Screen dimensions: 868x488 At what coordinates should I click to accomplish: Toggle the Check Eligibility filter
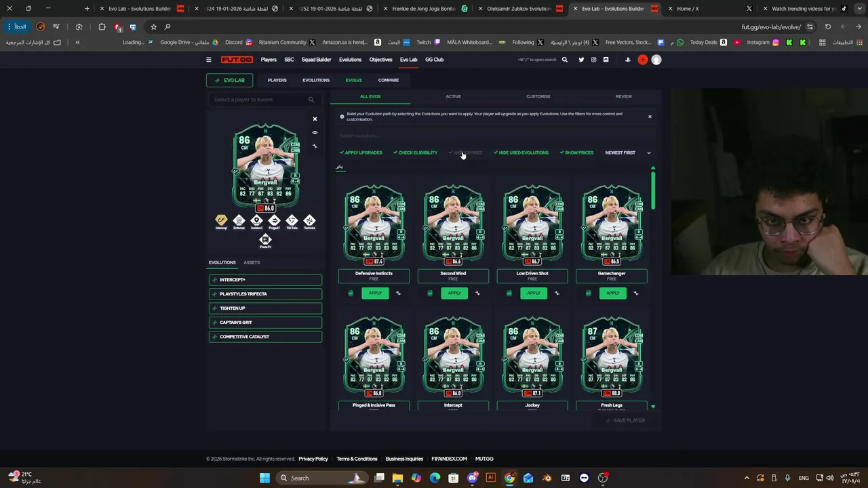coord(415,152)
